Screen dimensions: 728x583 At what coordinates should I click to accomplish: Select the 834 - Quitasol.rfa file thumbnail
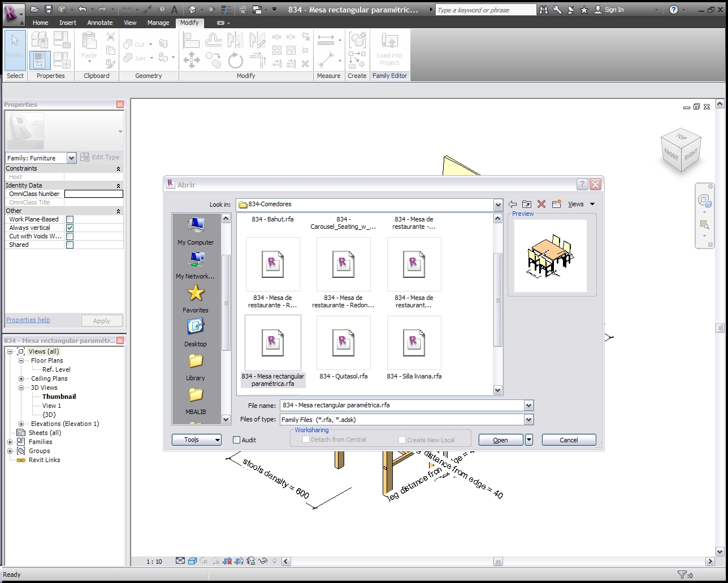(x=343, y=342)
